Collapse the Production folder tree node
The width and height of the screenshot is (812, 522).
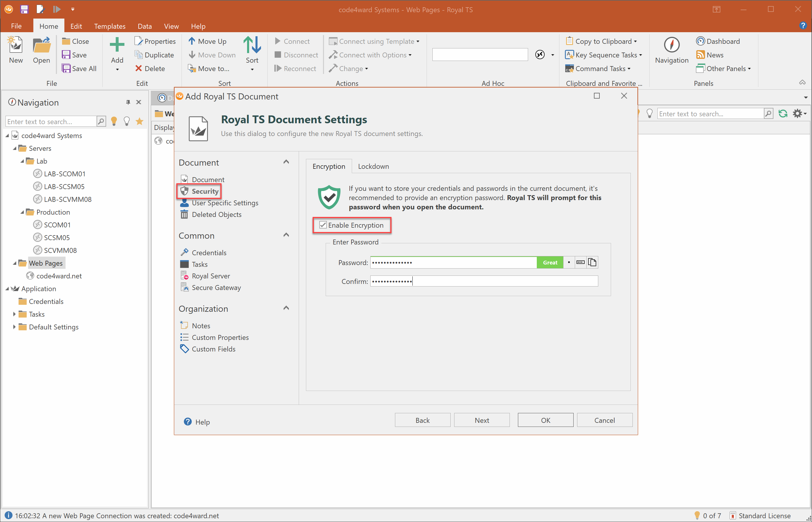click(x=22, y=212)
